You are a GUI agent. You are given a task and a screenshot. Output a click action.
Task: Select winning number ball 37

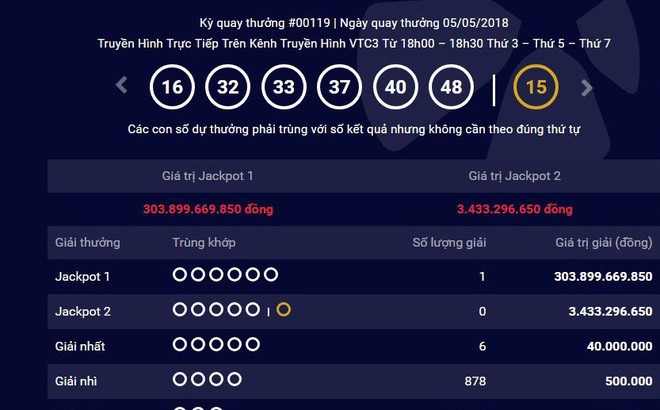[x=340, y=87]
